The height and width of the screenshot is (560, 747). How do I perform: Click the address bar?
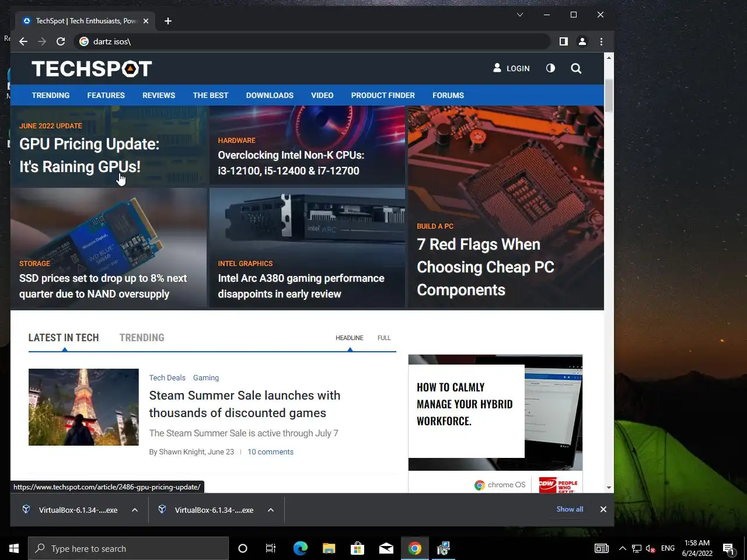[312, 41]
